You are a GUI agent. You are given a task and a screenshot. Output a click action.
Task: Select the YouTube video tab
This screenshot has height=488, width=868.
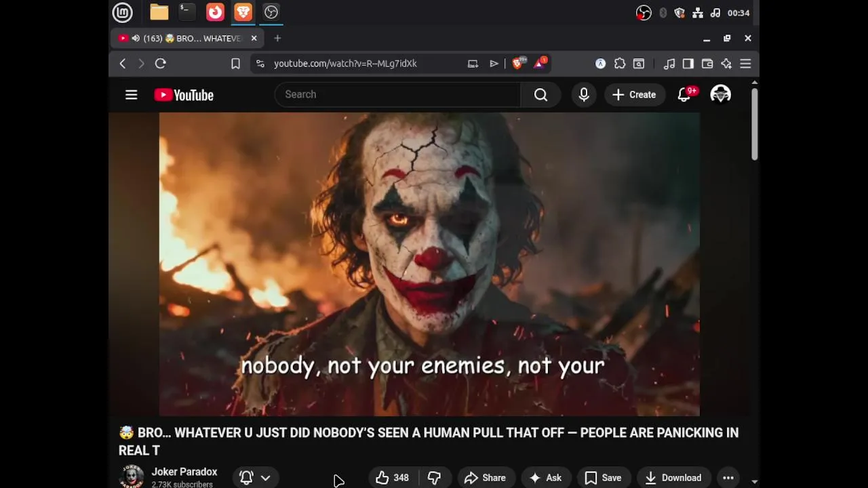click(x=188, y=39)
